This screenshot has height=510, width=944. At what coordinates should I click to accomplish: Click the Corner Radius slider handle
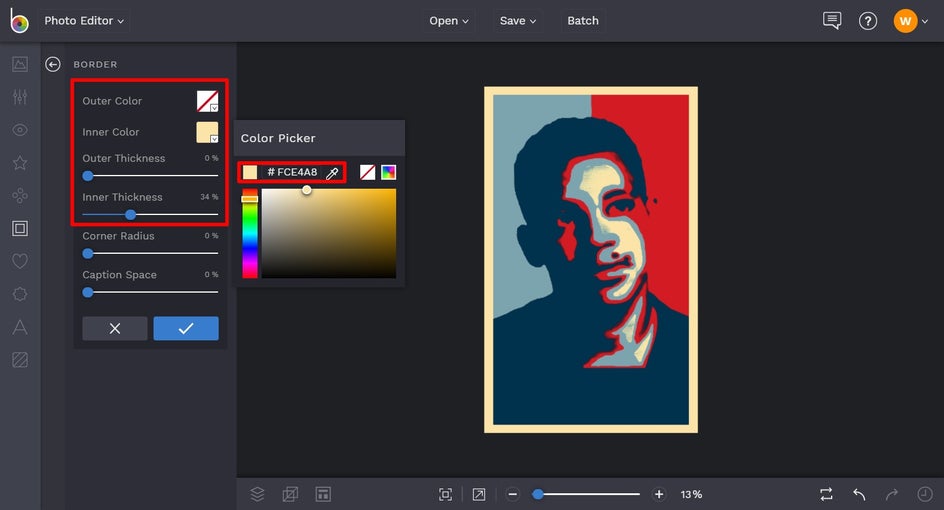tap(88, 254)
